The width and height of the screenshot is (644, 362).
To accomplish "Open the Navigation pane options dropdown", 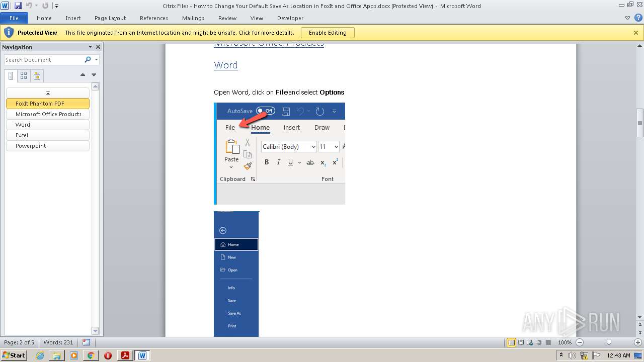I will coord(91,47).
